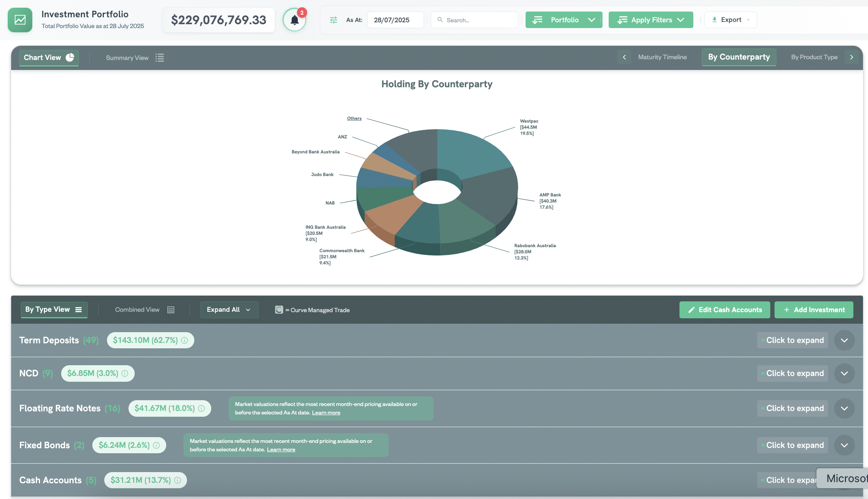
Task: Click the Curve Managed Trade legend icon
Action: (279, 310)
